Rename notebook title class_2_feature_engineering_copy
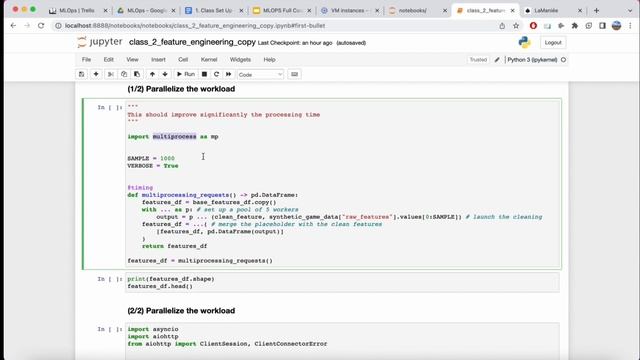This screenshot has height=360, width=640. click(192, 42)
